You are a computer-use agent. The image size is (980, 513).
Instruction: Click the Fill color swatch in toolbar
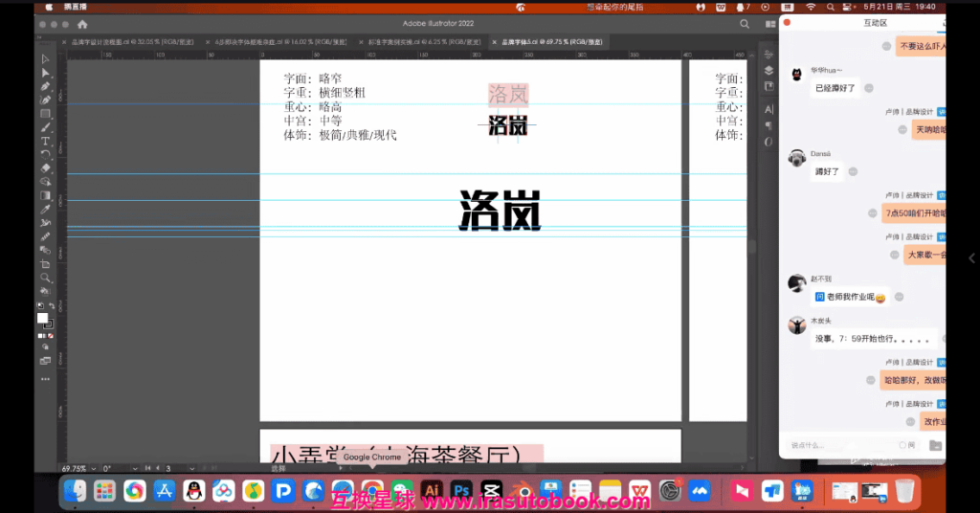coord(42,318)
